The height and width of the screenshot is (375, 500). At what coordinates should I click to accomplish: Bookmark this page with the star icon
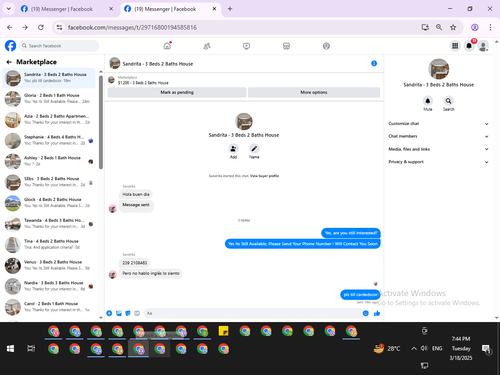[x=453, y=27]
